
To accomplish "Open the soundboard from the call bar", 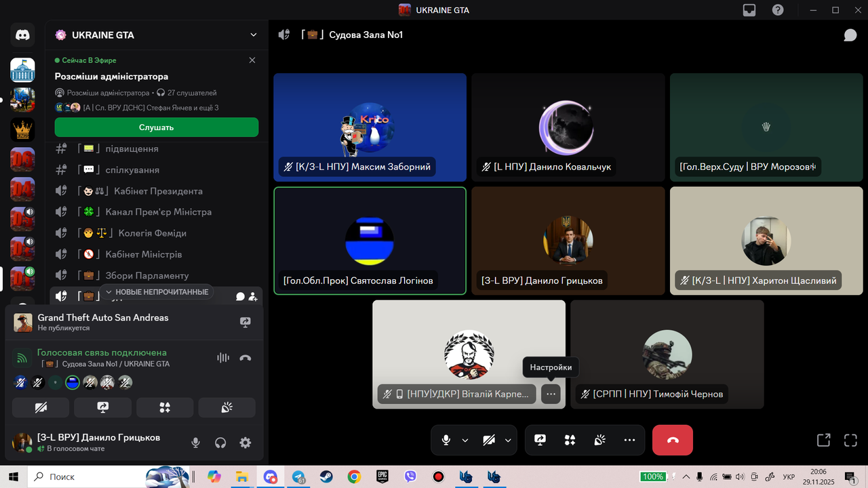I will (x=599, y=440).
